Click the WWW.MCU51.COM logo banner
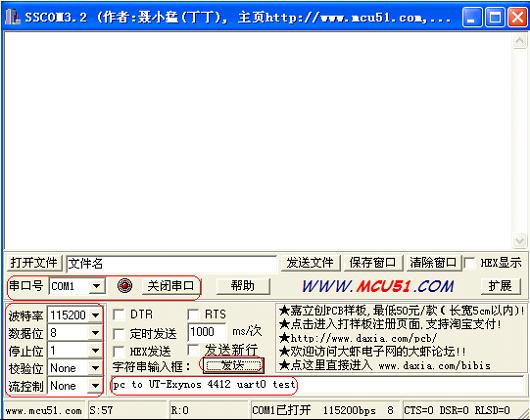The image size is (530, 420). point(378,286)
